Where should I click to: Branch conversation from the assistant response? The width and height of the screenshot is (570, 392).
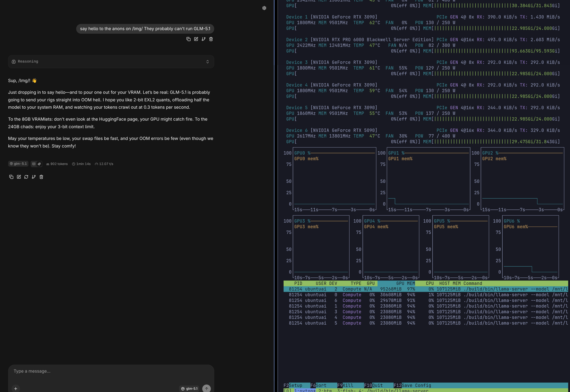tap(34, 177)
